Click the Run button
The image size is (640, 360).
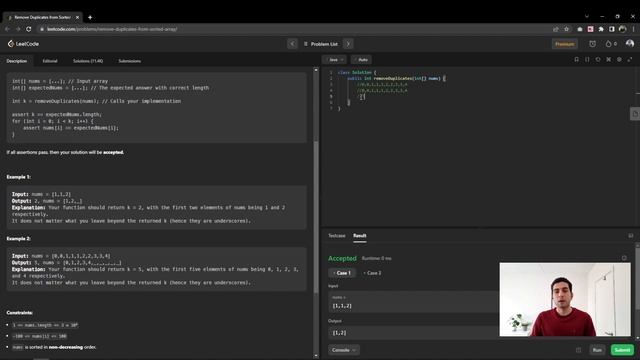[597, 350]
